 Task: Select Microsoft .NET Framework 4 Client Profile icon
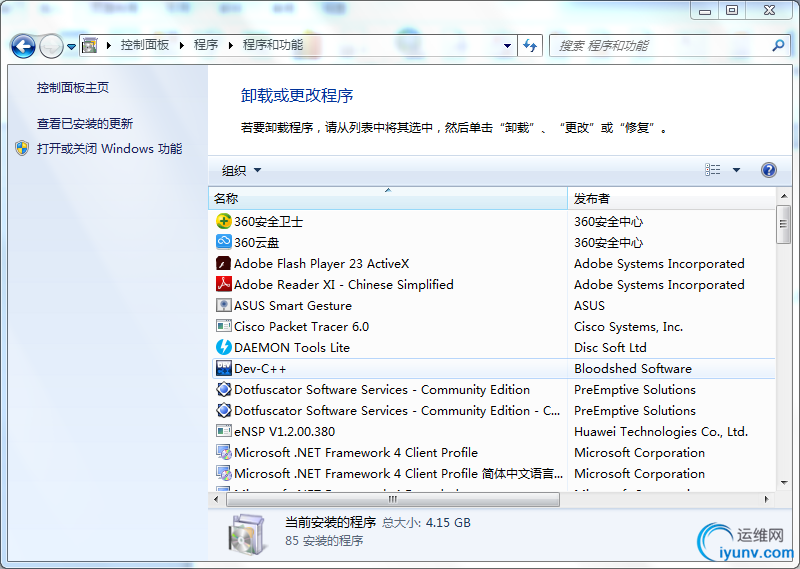click(223, 452)
